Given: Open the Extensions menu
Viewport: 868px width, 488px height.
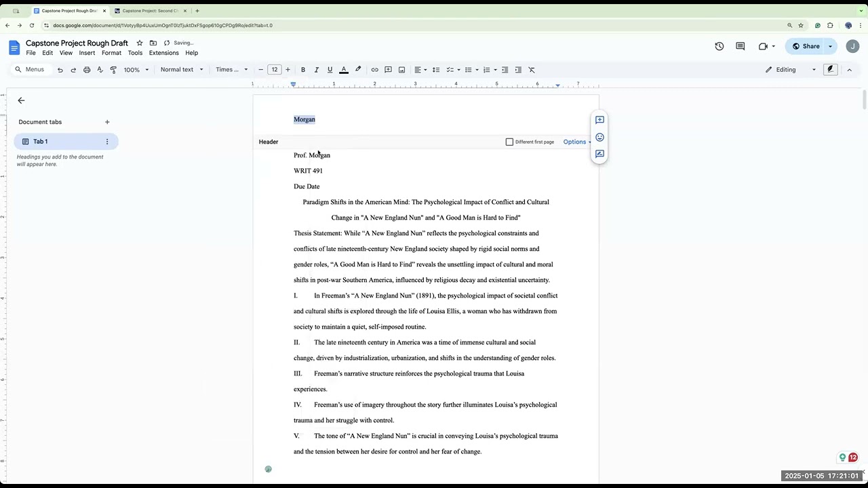Looking at the screenshot, I should [163, 53].
